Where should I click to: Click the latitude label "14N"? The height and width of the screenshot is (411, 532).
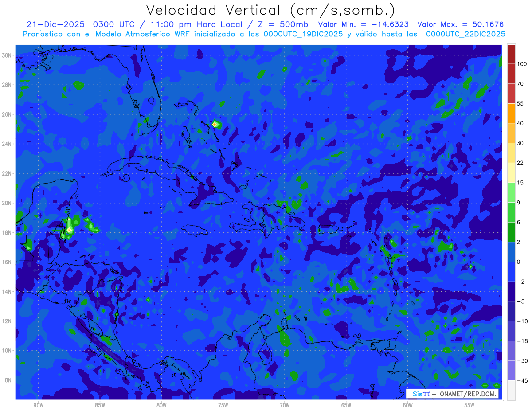point(8,292)
